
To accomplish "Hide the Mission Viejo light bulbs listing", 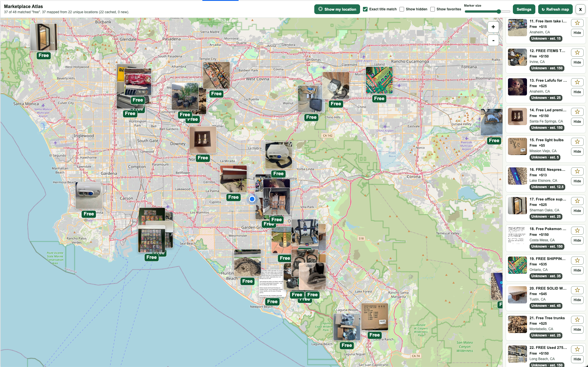I will 577,152.
